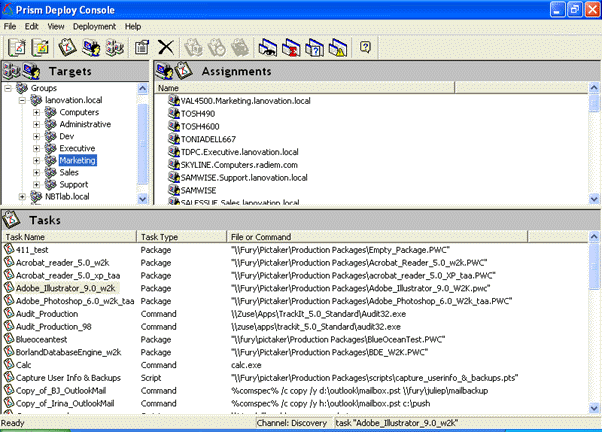Click the icon next to TOSH490
This screenshot has width=602, height=432.
click(x=174, y=113)
